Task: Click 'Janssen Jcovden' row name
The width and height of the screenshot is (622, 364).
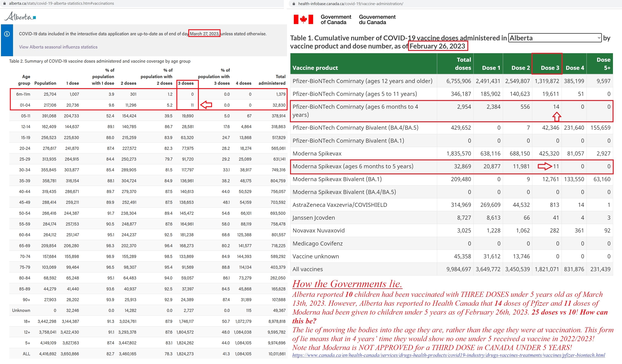Action: point(314,218)
